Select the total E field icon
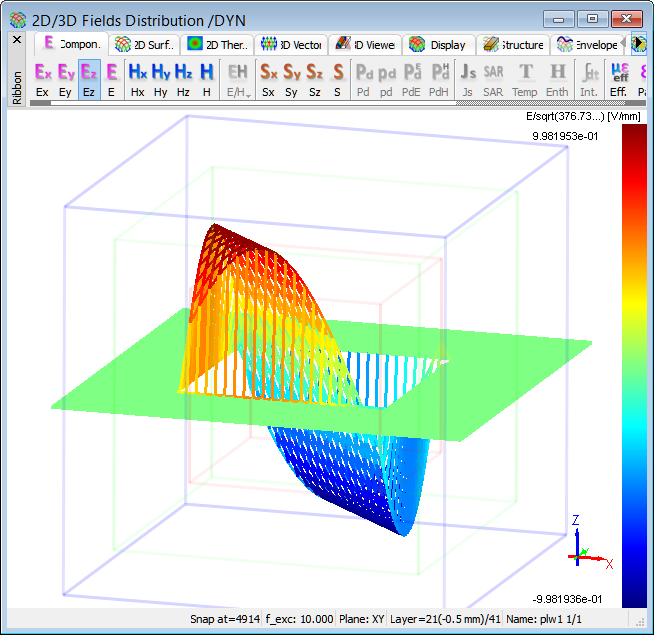The image size is (654, 635). 112,78
